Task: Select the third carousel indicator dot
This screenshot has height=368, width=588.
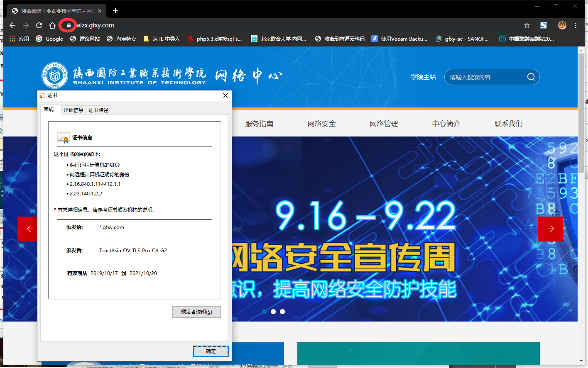Action: click(282, 312)
